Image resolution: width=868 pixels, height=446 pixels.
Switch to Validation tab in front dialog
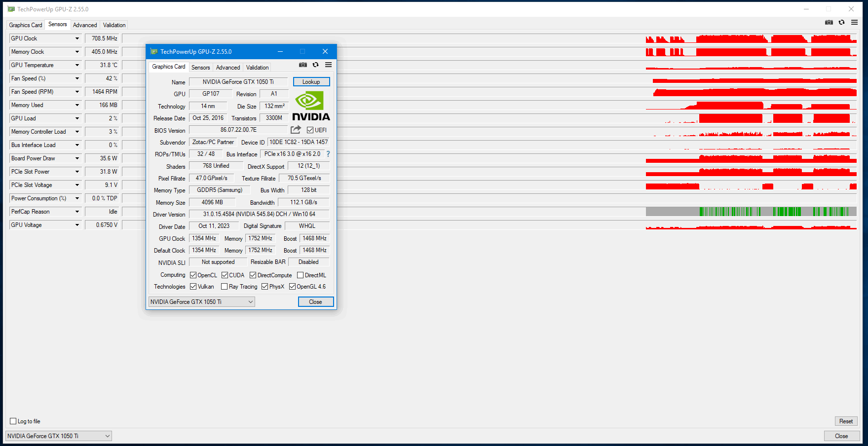(258, 68)
